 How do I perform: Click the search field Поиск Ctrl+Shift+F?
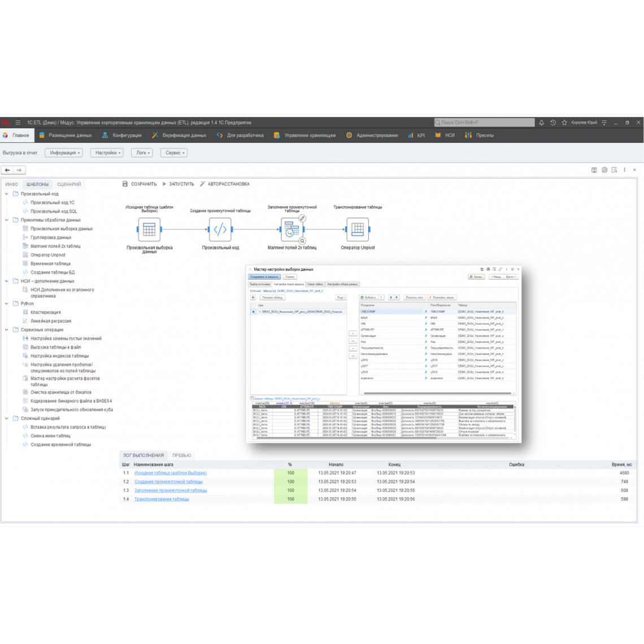click(484, 123)
